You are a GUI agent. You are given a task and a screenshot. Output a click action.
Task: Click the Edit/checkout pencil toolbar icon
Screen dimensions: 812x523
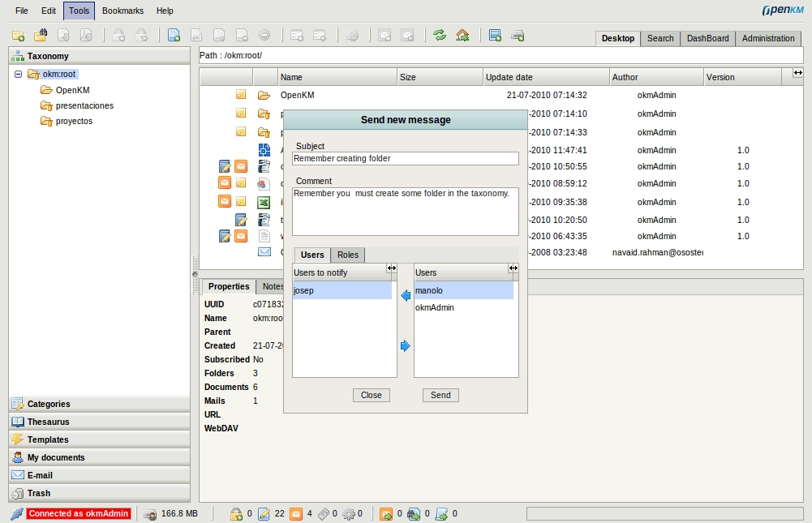197,35
